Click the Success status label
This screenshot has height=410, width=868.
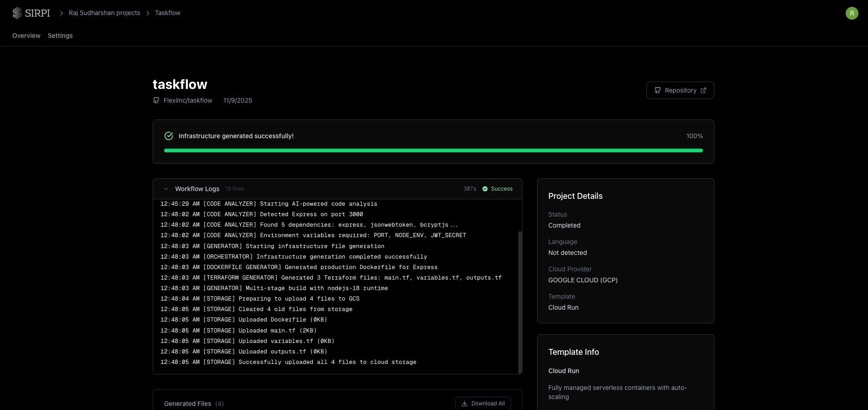(501, 189)
